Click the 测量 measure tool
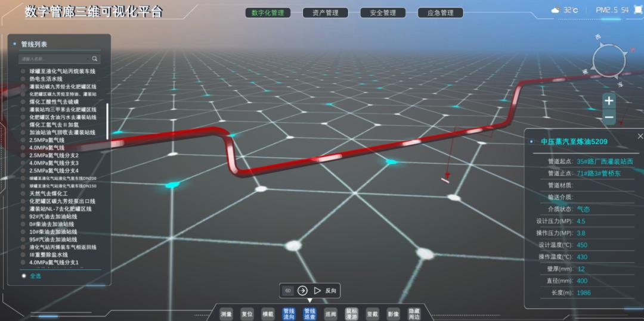The height and width of the screenshot is (321, 644). coord(226,313)
